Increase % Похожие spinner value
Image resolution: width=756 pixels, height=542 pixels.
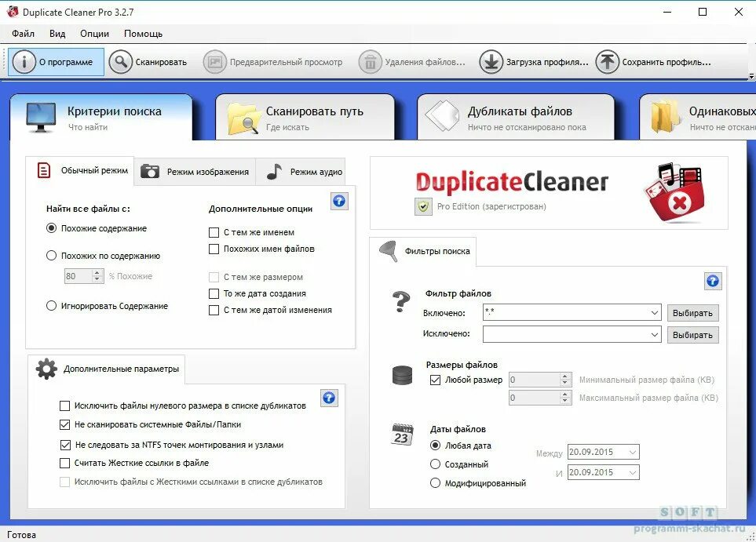(97, 273)
